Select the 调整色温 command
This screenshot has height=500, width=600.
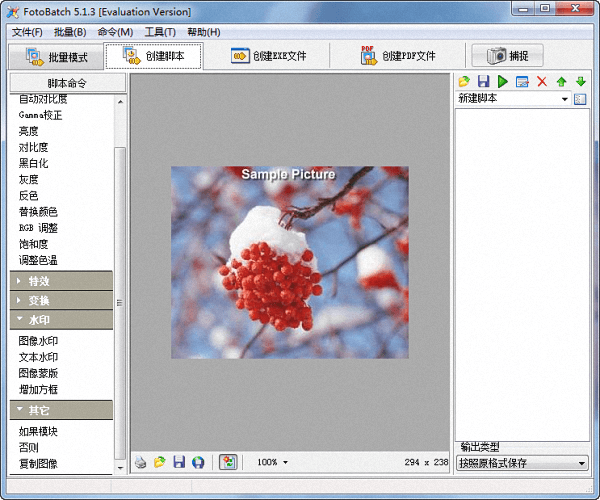(38, 260)
